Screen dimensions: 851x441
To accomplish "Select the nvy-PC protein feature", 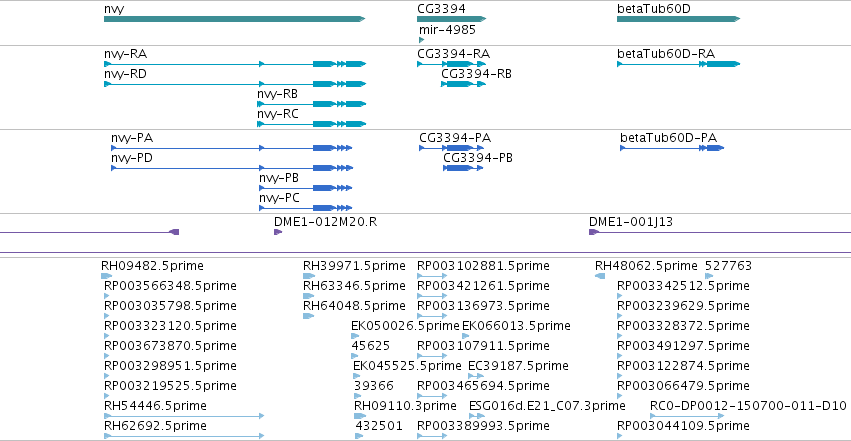I will (306, 208).
